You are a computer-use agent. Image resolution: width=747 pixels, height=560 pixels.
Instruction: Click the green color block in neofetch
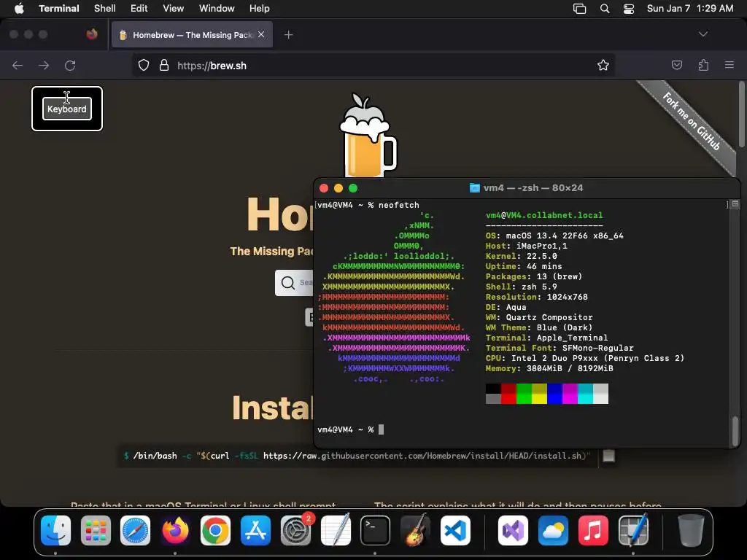[x=524, y=394]
